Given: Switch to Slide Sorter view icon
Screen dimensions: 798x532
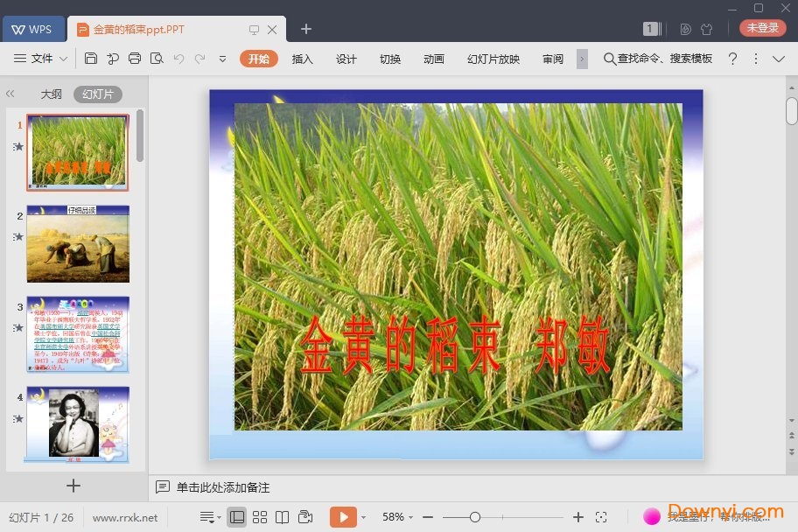Looking at the screenshot, I should pyautogui.click(x=260, y=516).
